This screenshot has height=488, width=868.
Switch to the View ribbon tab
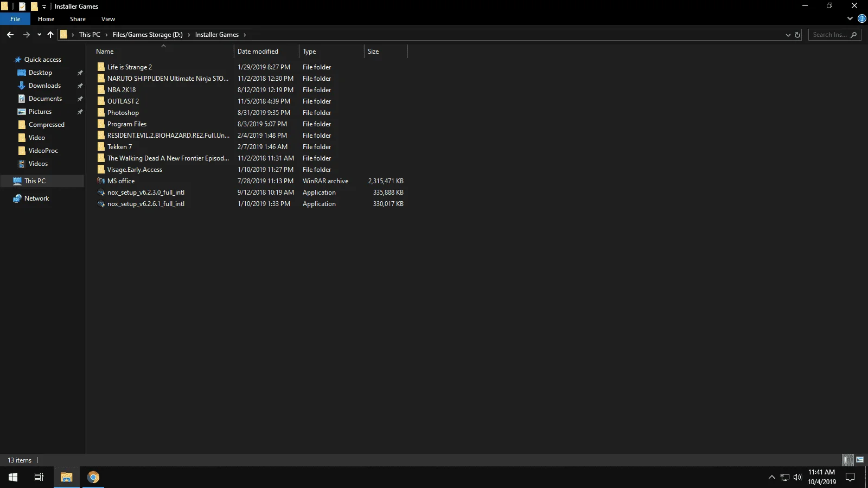108,19
